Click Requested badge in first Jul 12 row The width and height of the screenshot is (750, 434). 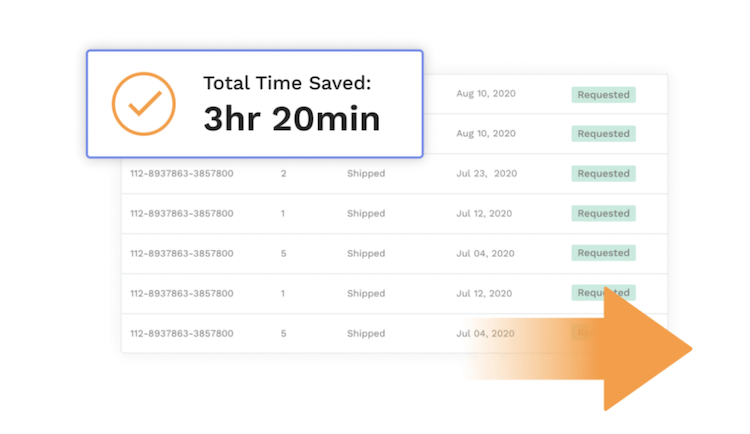click(603, 213)
